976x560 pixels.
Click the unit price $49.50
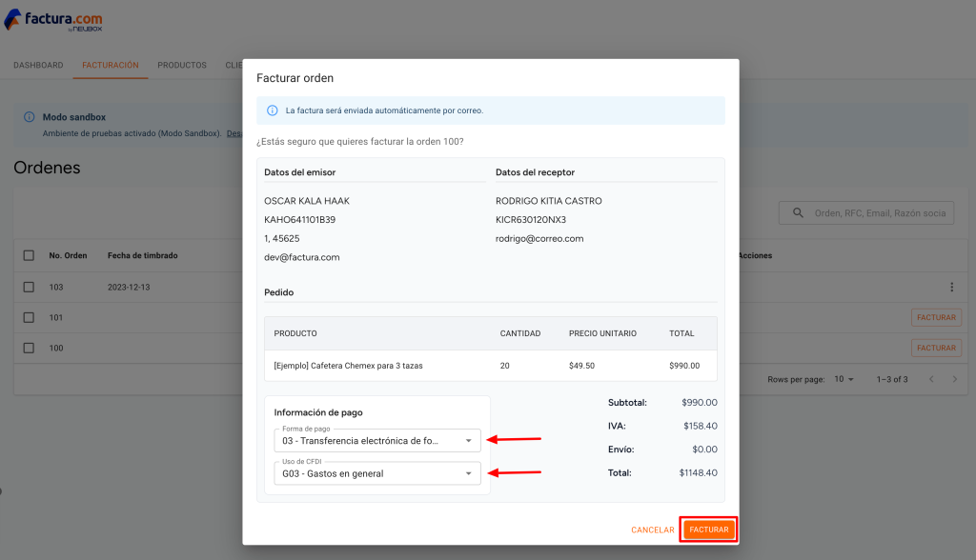(x=582, y=366)
